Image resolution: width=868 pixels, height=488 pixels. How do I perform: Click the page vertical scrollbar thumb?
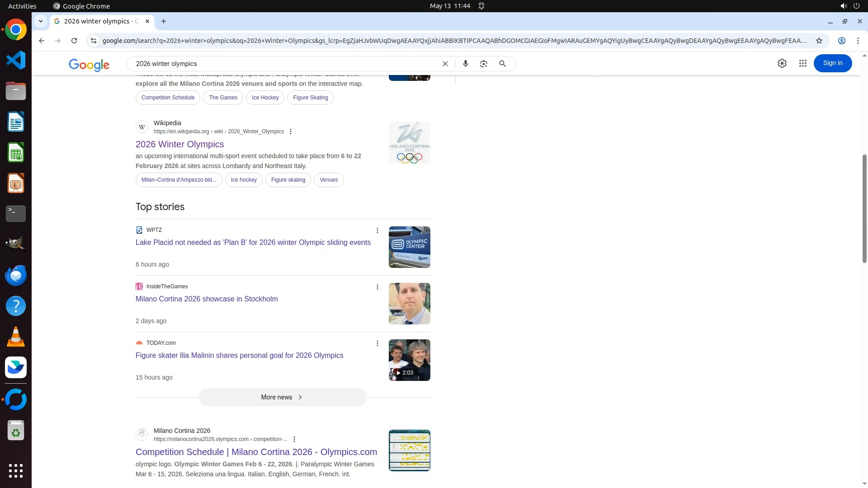click(x=864, y=208)
